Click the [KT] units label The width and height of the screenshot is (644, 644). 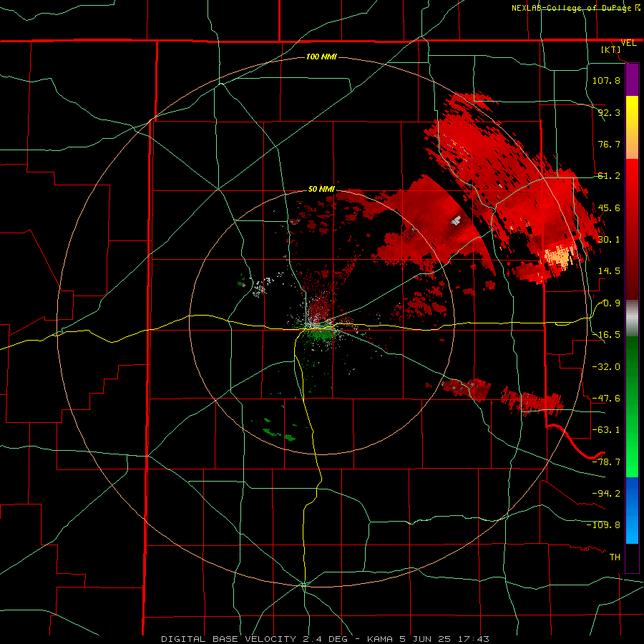coord(611,49)
